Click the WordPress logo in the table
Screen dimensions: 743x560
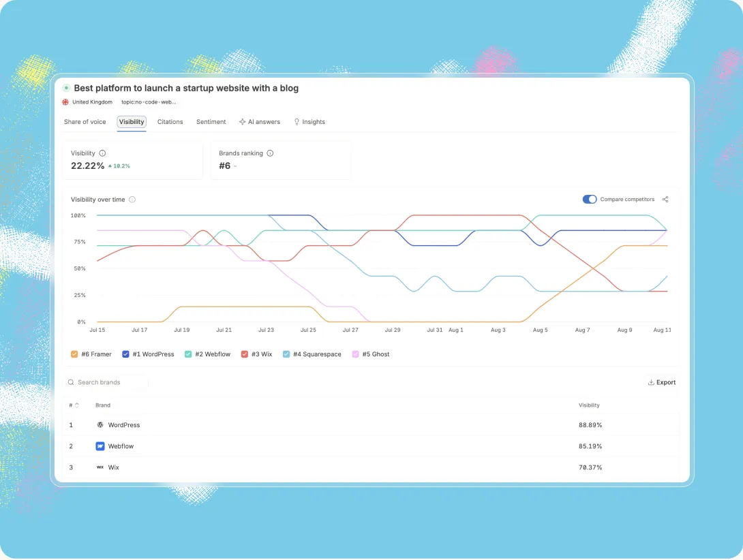(100, 425)
